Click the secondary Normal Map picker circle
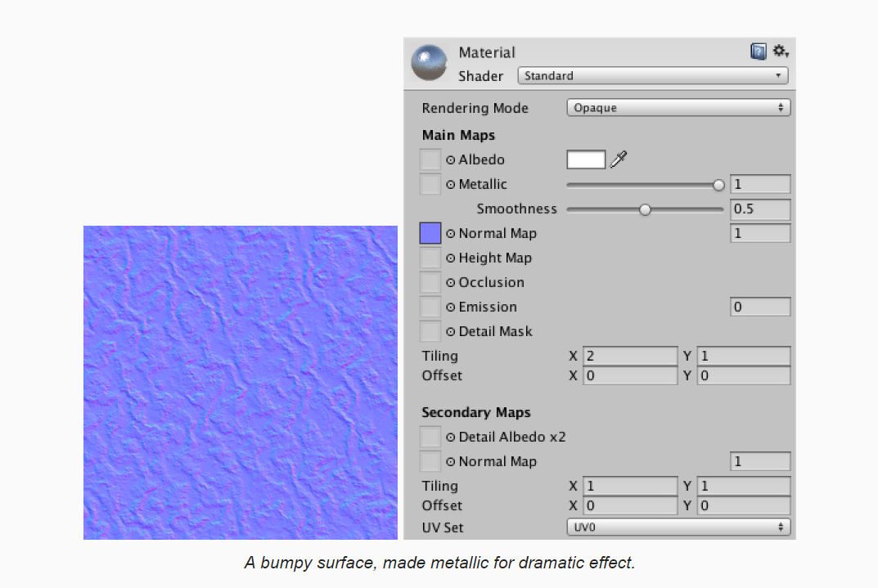Screen dimensions: 878x588 [x=451, y=462]
